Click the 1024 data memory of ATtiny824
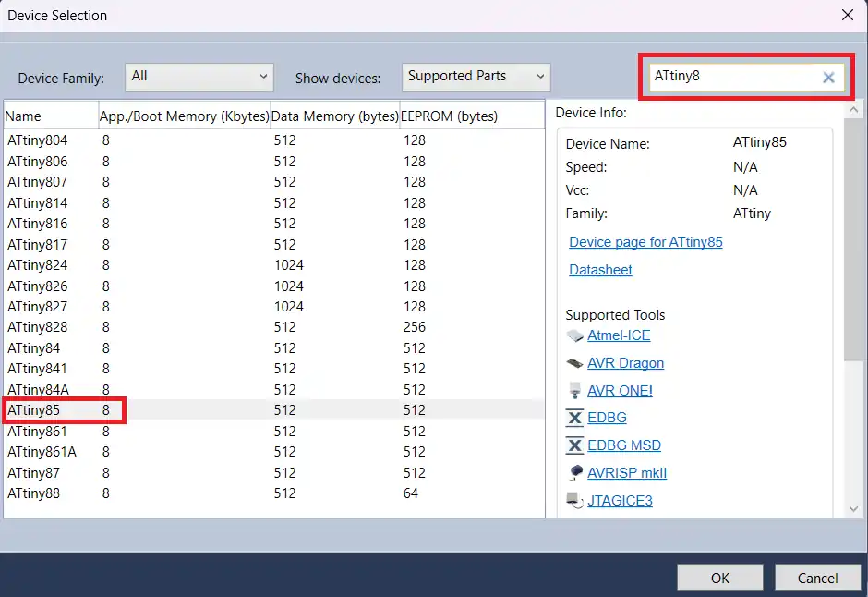Screen dimensions: 868x597 click(x=288, y=265)
